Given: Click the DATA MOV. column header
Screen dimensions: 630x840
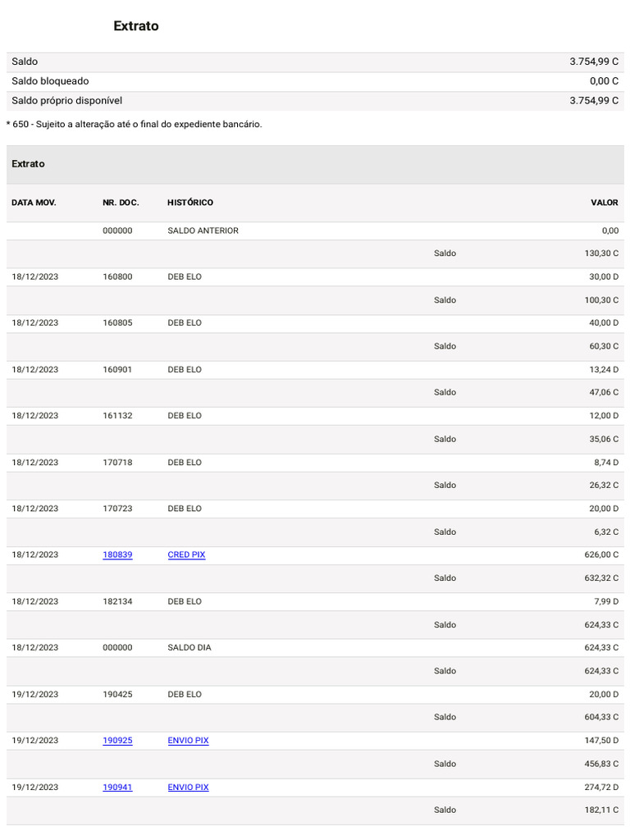Looking at the screenshot, I should 34,203.
